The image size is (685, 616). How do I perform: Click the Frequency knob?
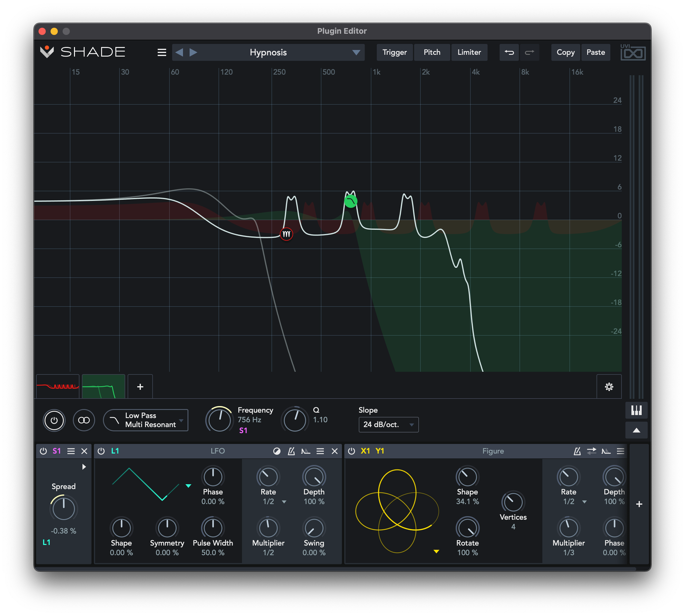point(220,420)
